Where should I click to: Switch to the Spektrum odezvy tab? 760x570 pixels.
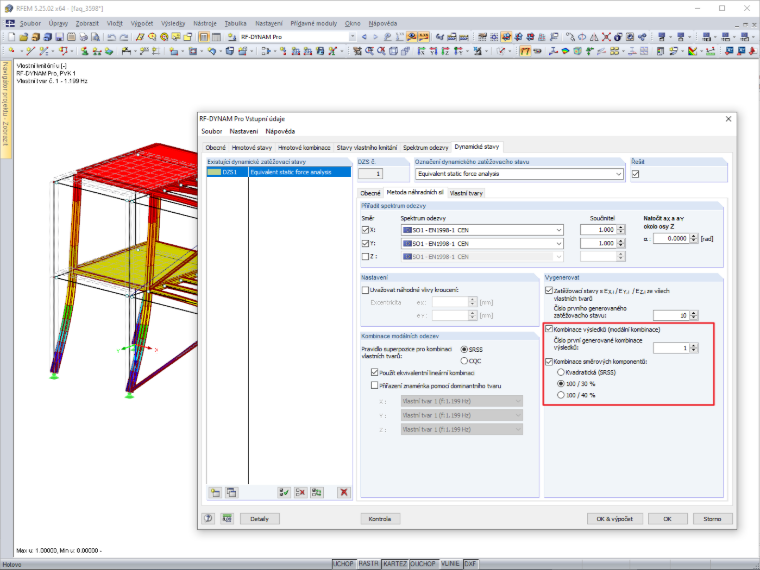click(426, 147)
